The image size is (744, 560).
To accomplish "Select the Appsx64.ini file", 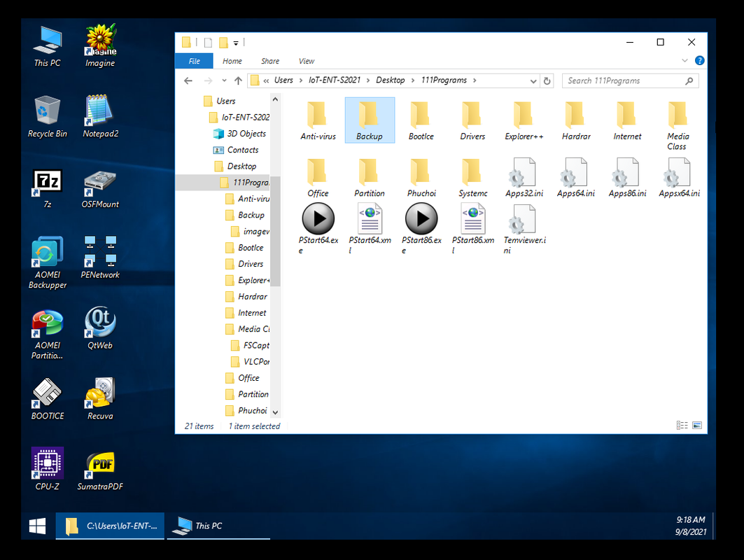I will [x=678, y=178].
